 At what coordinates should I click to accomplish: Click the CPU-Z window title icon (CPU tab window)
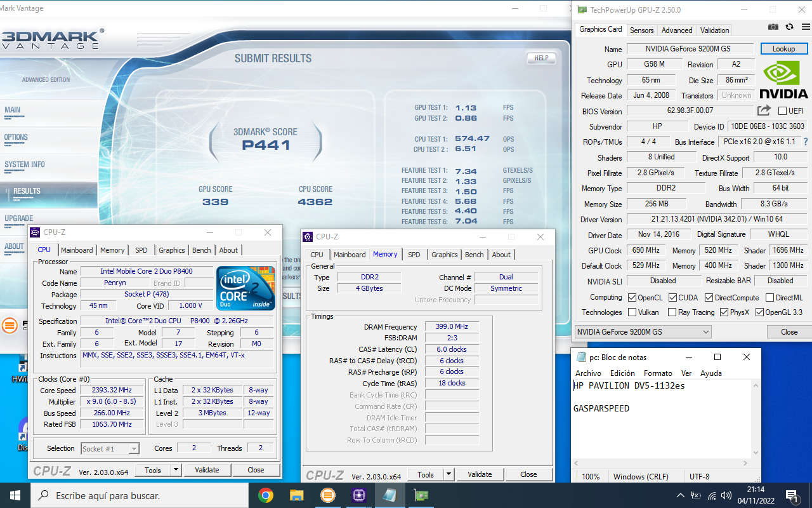click(36, 232)
